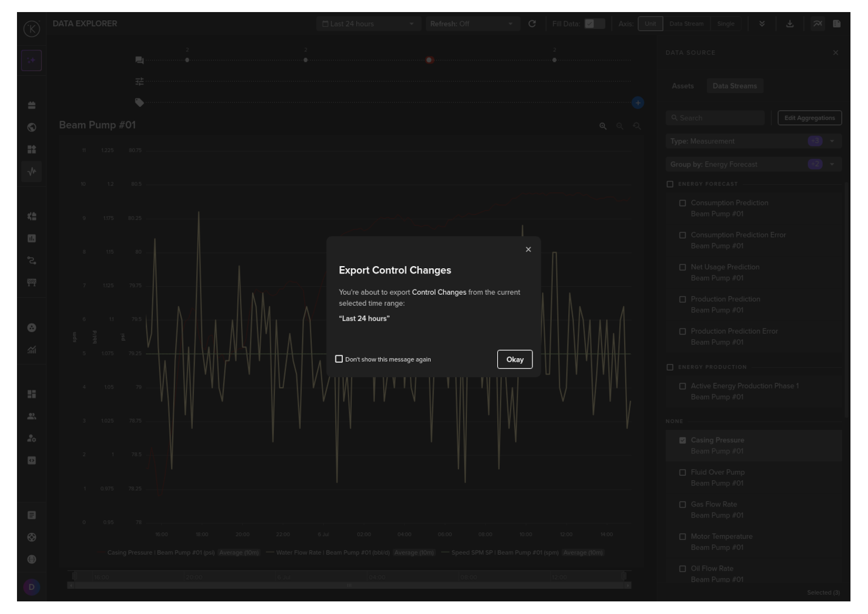Image resolution: width=868 pixels, height=614 pixels.
Task: Uncheck the Casing Pressure data stream
Action: (x=682, y=440)
